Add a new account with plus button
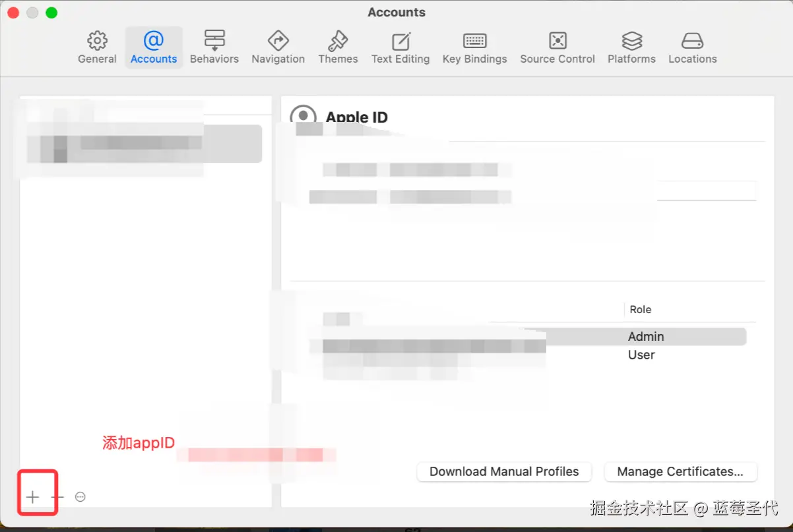793x532 pixels. tap(33, 497)
